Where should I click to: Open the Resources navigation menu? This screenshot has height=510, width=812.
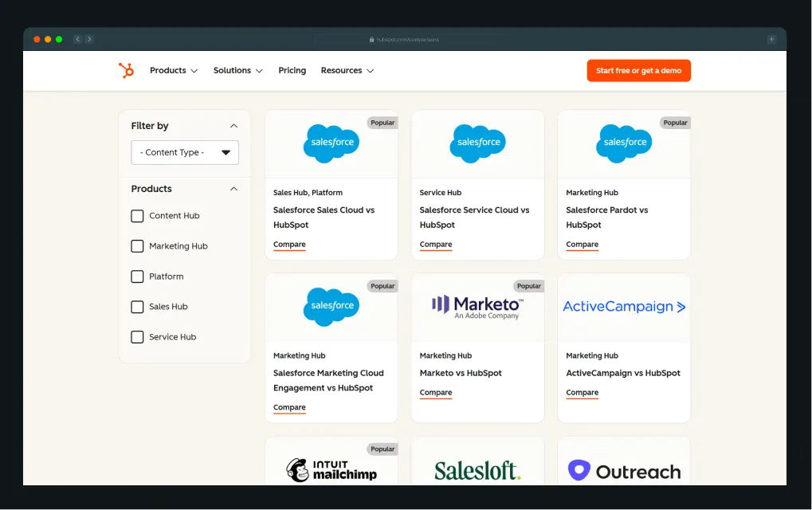pyautogui.click(x=347, y=70)
